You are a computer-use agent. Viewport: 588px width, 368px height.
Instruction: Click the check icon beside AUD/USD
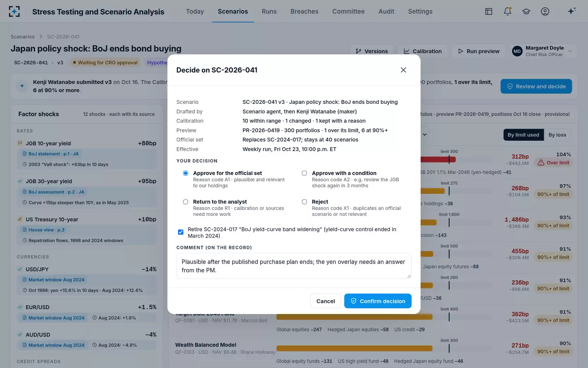pos(20,334)
